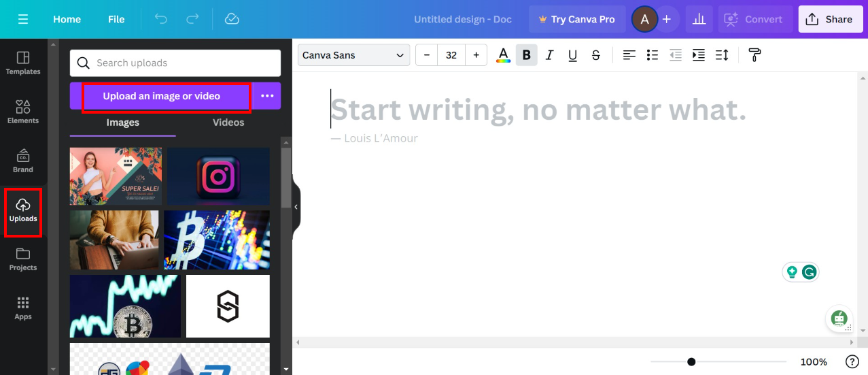Open help question mark icon

[852, 361]
